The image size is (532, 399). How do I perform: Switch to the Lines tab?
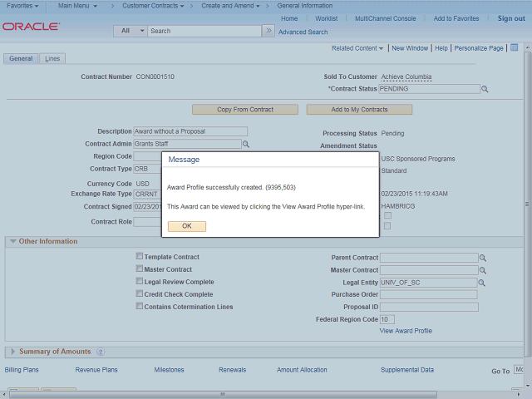click(x=52, y=58)
